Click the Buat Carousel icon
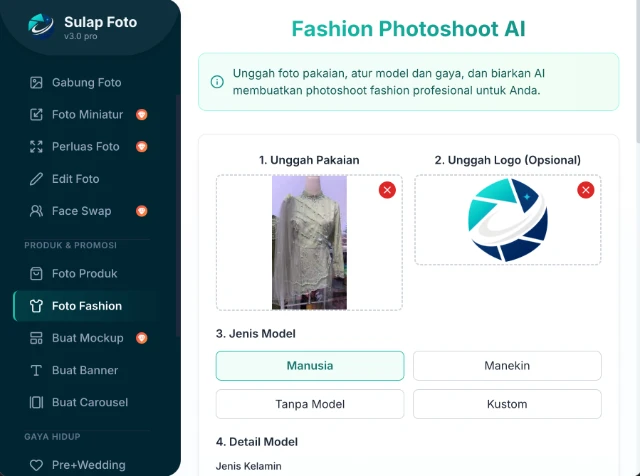640x476 pixels. coord(37,402)
